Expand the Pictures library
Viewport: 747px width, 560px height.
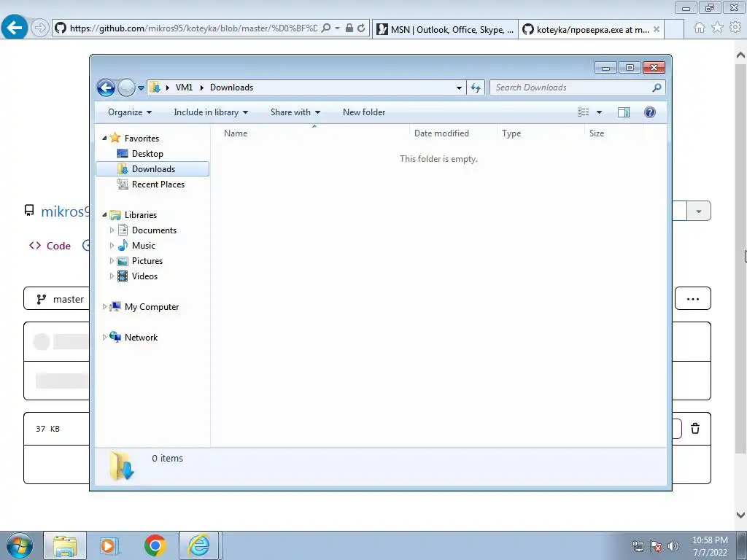[112, 261]
